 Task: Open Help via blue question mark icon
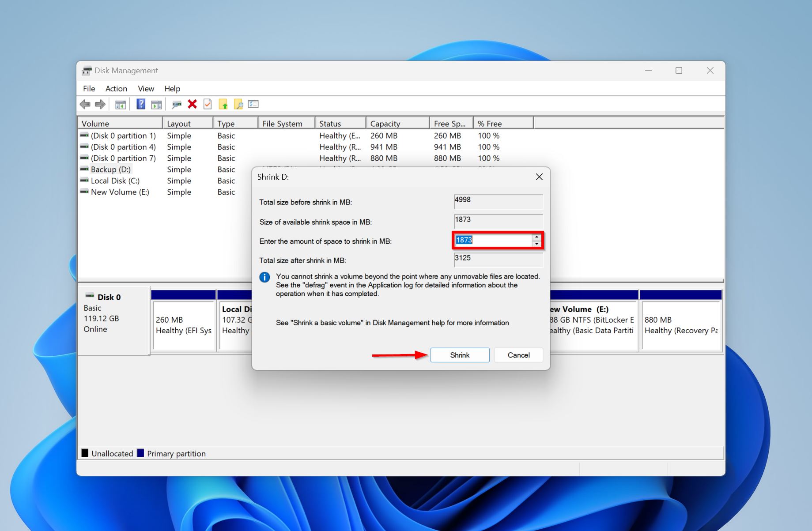(141, 105)
